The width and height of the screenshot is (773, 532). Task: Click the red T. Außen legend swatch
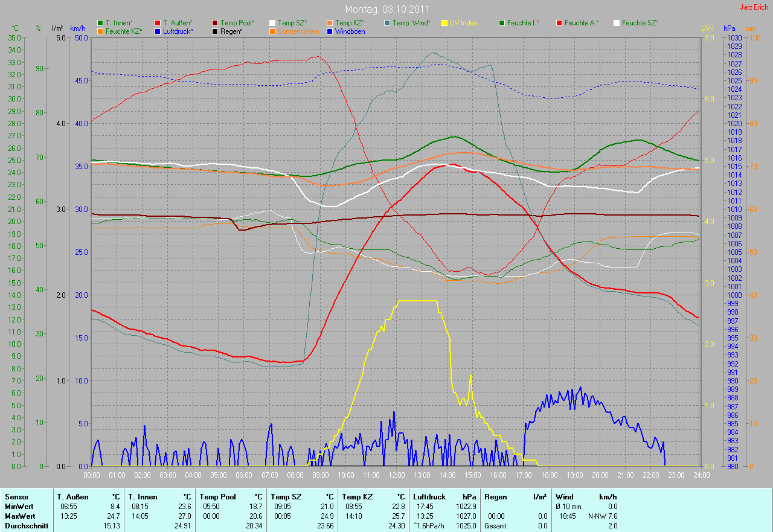click(x=158, y=23)
